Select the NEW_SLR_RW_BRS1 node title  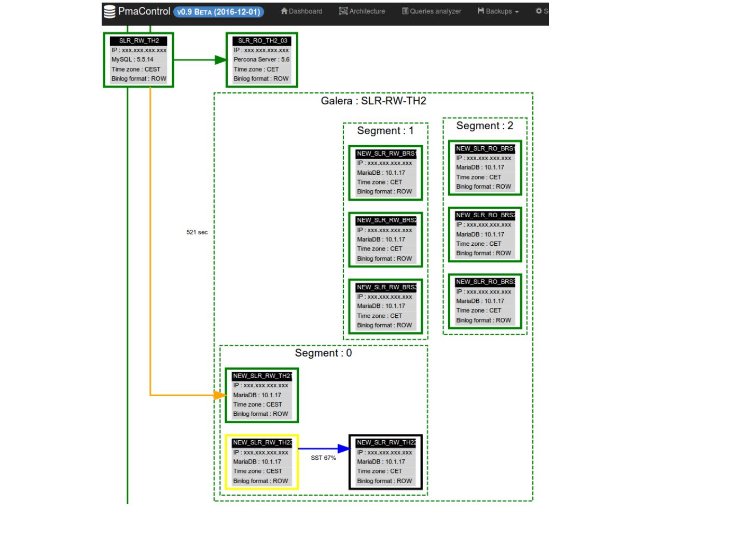[385, 153]
